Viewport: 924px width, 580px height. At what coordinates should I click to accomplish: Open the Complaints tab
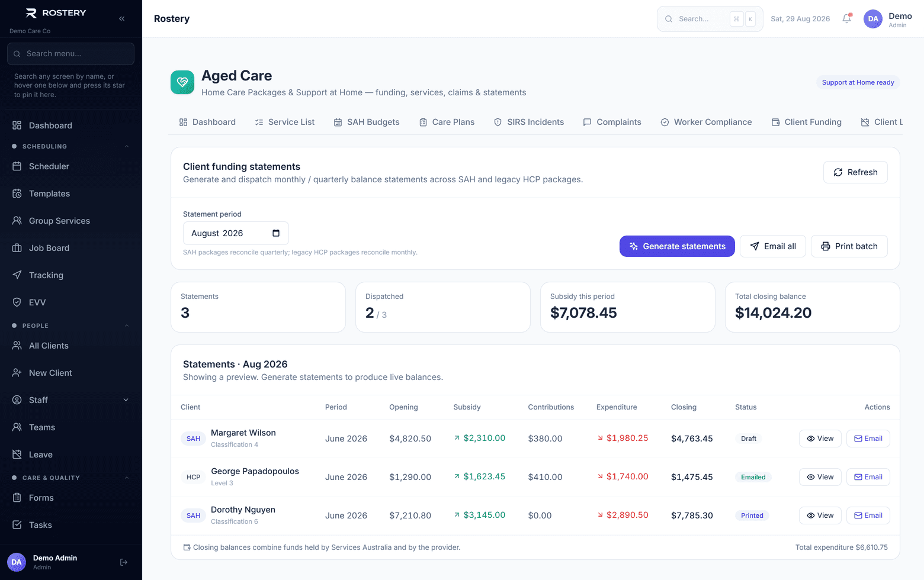pos(612,122)
